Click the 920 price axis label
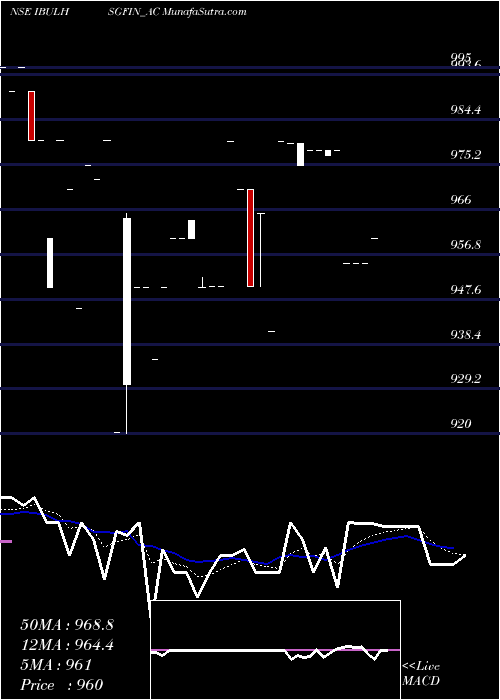The height and width of the screenshot is (700, 500). pyautogui.click(x=461, y=423)
